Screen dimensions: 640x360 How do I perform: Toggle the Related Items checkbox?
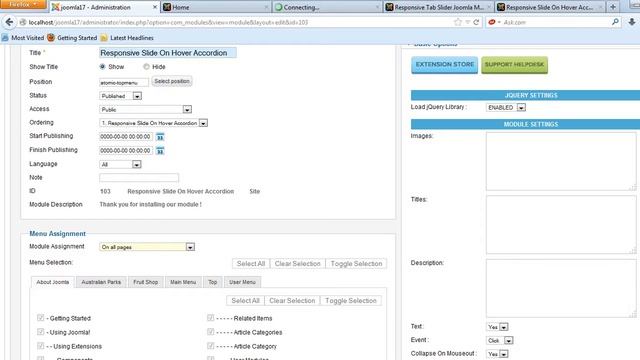click(211, 318)
